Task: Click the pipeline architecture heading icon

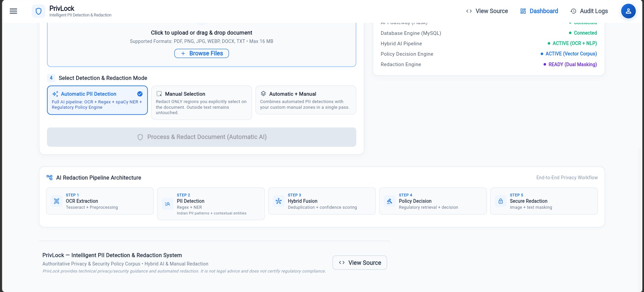Action: point(50,178)
